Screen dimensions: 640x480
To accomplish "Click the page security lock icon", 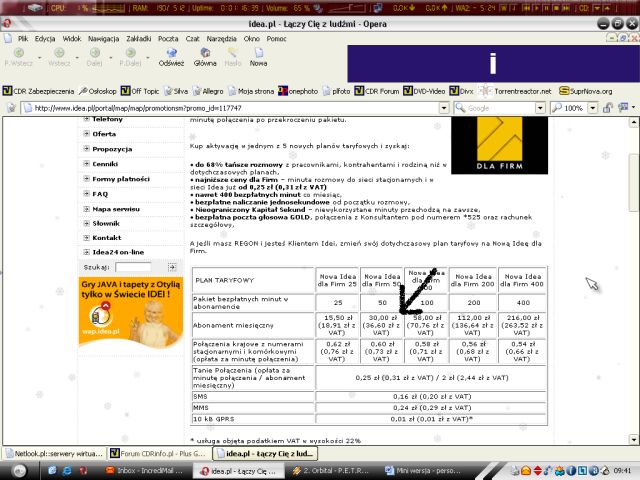I will pyautogui.click(x=608, y=108).
